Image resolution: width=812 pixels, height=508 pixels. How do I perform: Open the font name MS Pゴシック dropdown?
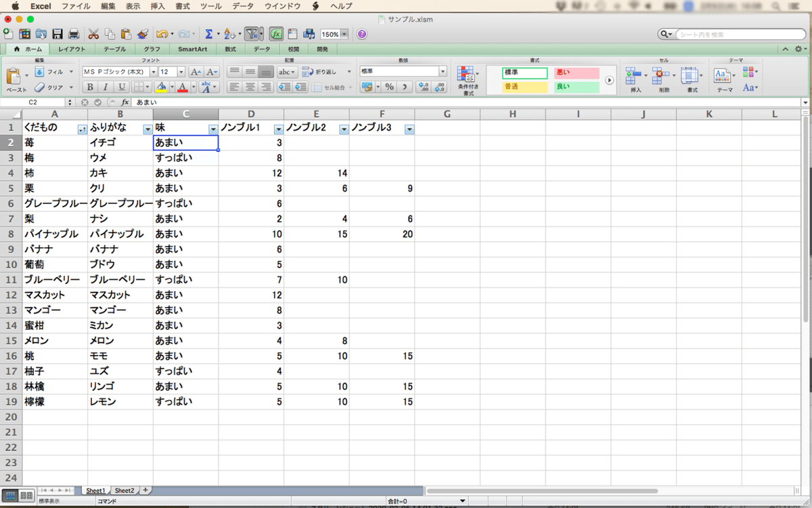tap(154, 72)
